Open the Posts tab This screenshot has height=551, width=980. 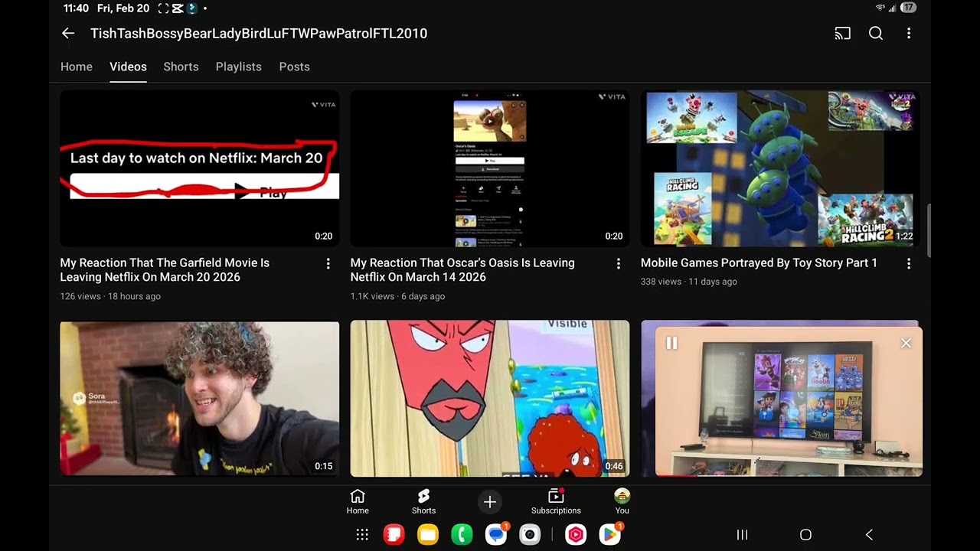tap(294, 67)
